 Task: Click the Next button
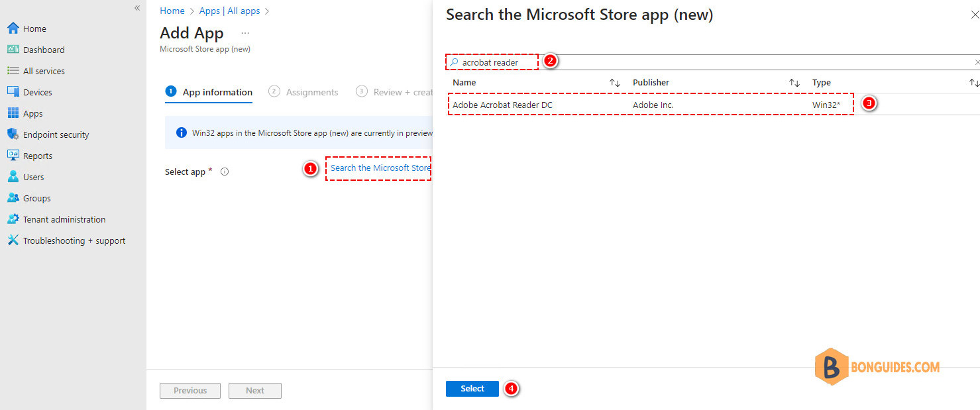pos(255,390)
